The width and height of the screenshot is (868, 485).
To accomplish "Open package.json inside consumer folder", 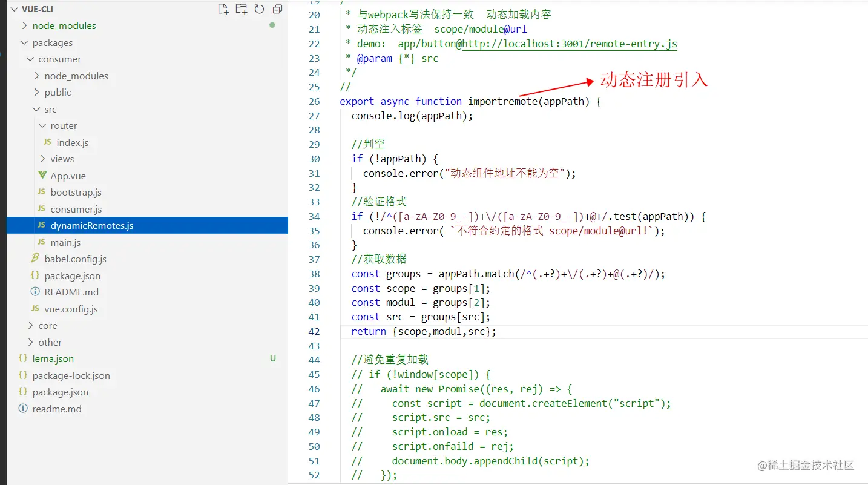I will (72, 275).
